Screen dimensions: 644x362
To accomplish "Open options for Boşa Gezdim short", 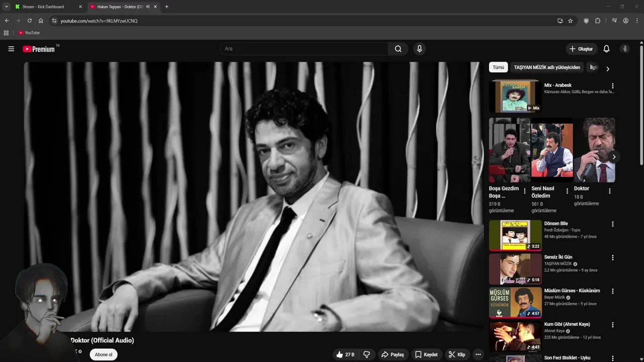I will coord(525,191).
